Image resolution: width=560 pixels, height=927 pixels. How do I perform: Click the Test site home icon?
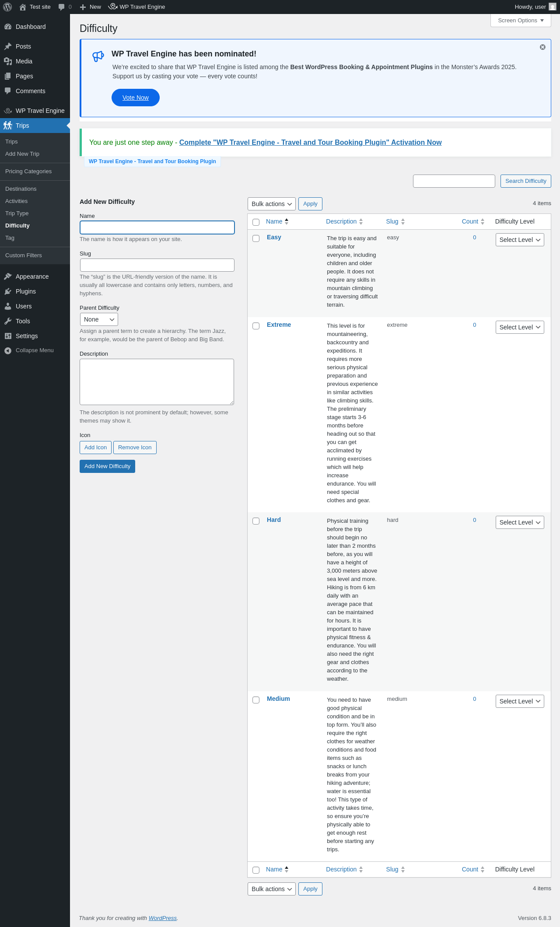(x=23, y=7)
